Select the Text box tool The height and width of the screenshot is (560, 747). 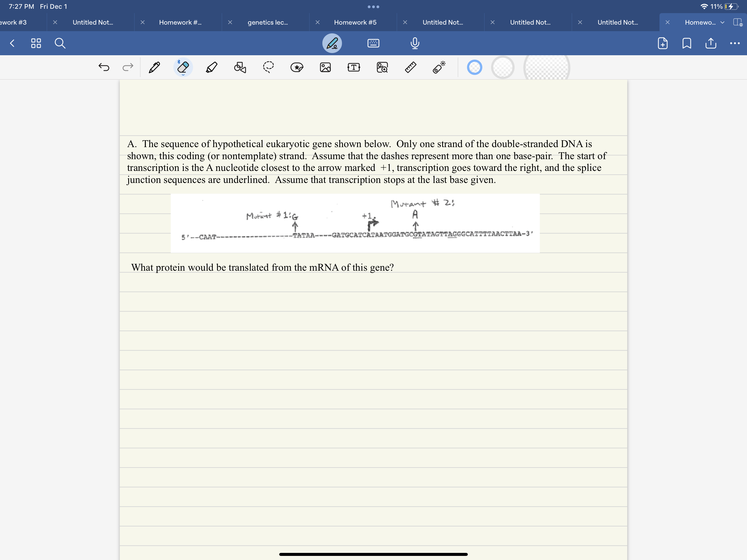point(354,68)
